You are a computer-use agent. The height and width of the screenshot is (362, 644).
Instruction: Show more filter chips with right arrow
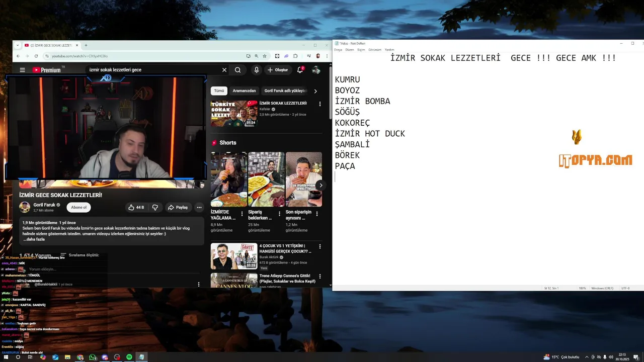[315, 91]
